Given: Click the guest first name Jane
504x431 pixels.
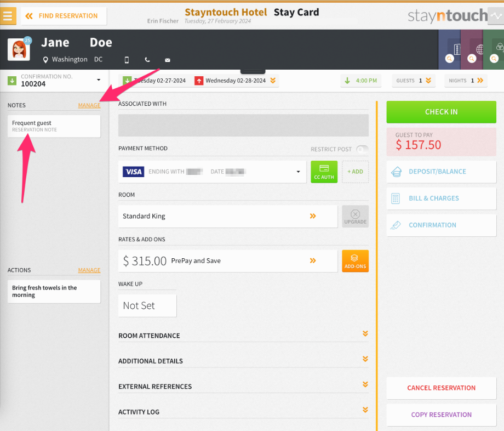Looking at the screenshot, I should coord(55,42).
